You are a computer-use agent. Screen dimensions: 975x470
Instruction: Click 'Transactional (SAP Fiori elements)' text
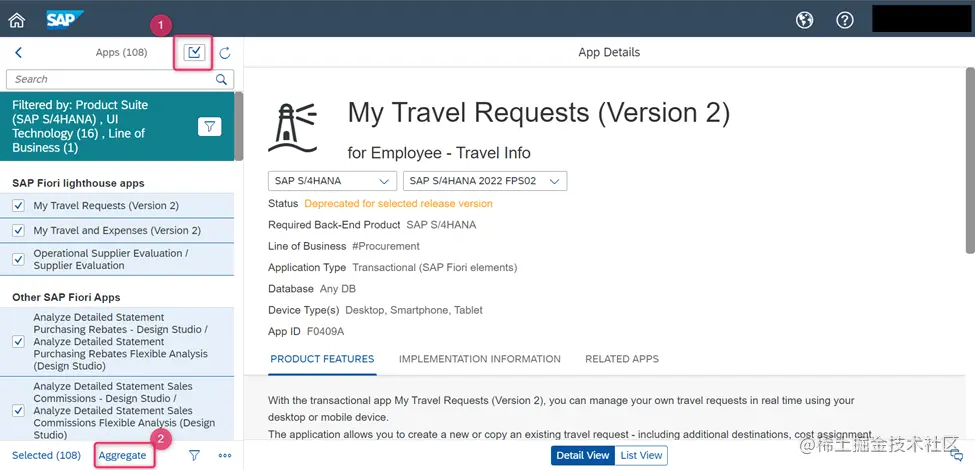(x=435, y=268)
